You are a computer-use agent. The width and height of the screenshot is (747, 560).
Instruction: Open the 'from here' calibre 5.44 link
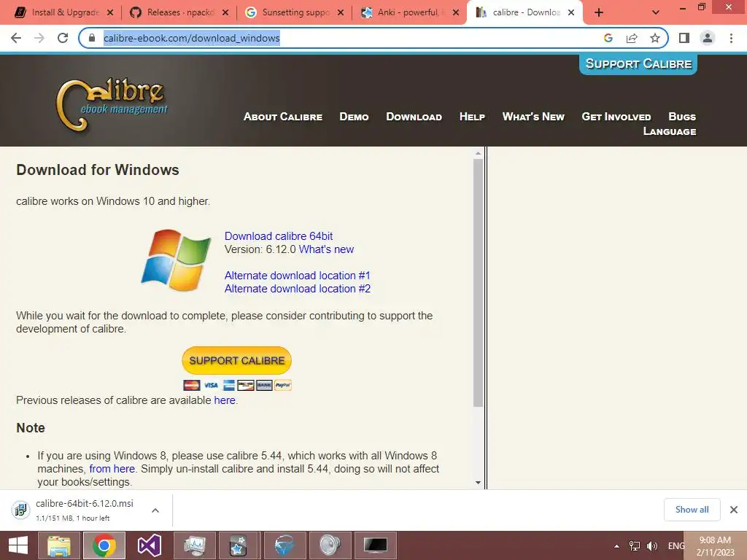112,469
